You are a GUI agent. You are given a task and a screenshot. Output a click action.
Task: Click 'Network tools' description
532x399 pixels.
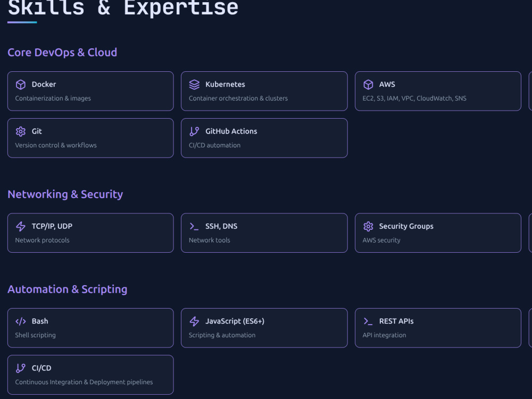(209, 240)
